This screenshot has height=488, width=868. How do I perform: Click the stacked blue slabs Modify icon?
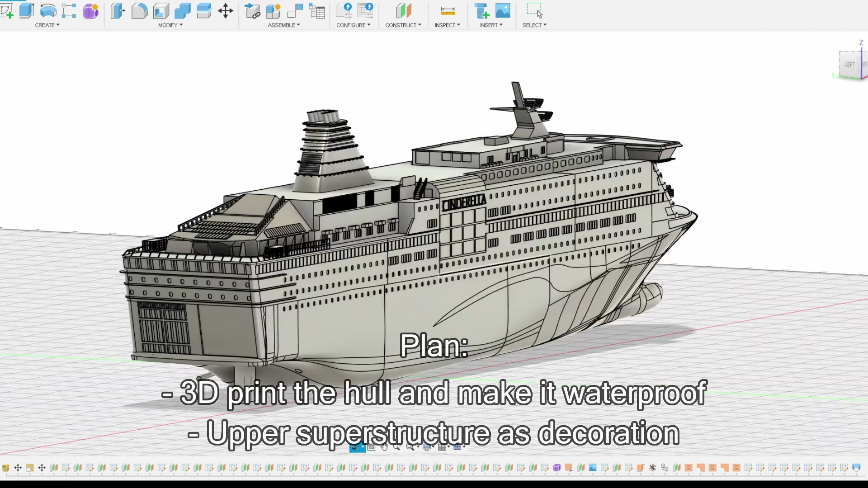204,11
